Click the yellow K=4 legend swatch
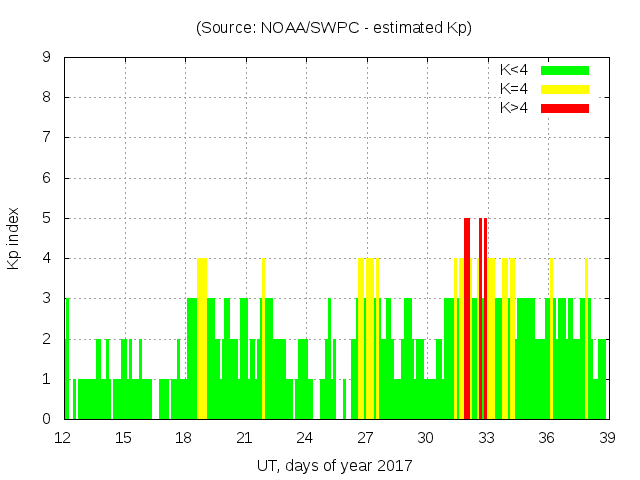Image resolution: width=640 pixels, height=480 pixels. coord(565,89)
